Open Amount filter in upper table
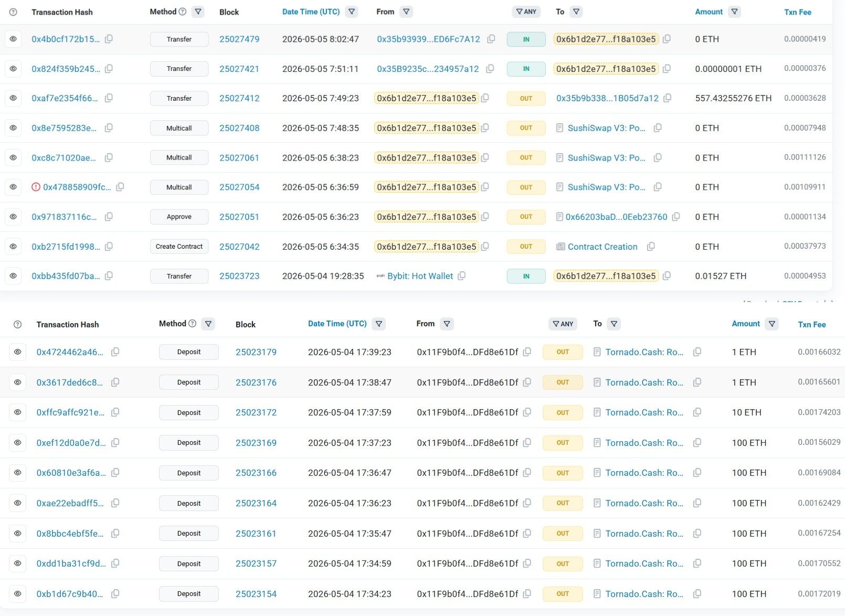Screen dimensions: 845x616 (734, 12)
